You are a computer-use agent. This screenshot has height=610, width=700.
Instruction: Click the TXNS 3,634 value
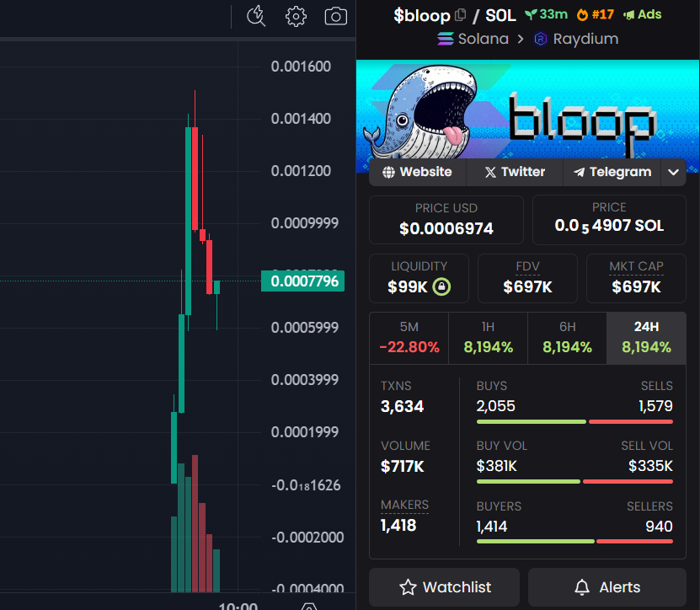[402, 406]
